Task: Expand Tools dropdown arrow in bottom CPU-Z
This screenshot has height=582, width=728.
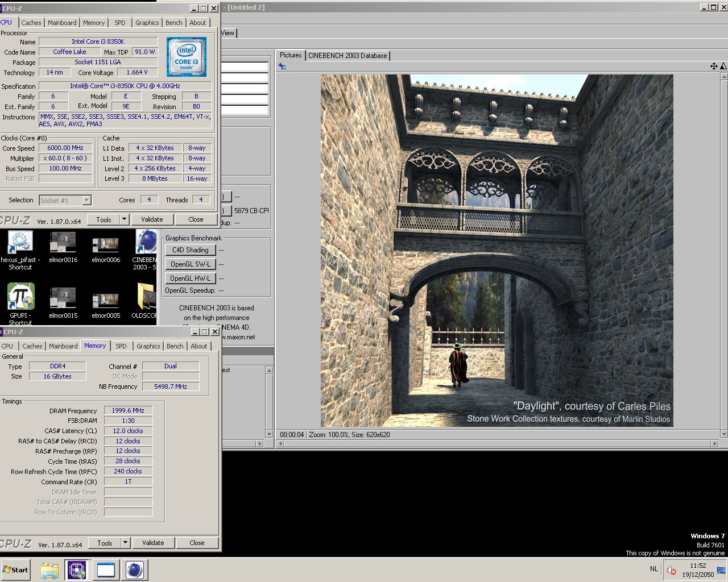Action: 125,543
